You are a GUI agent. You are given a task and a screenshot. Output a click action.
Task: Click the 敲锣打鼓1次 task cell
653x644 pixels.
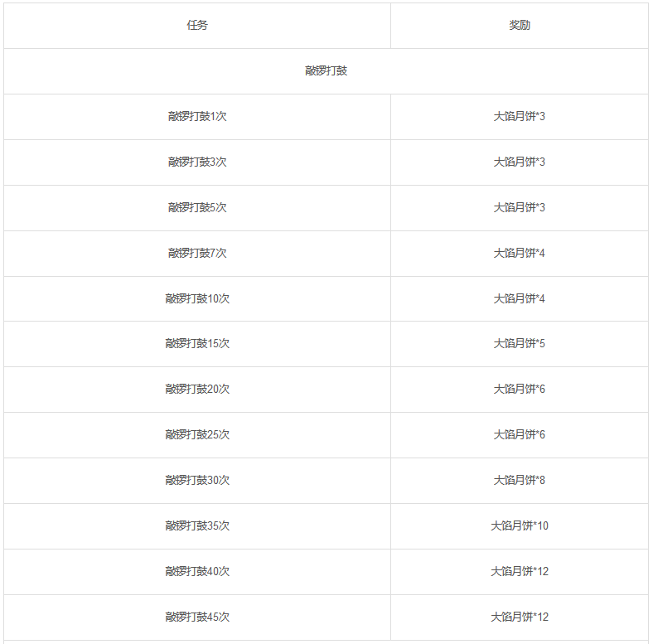(x=197, y=117)
